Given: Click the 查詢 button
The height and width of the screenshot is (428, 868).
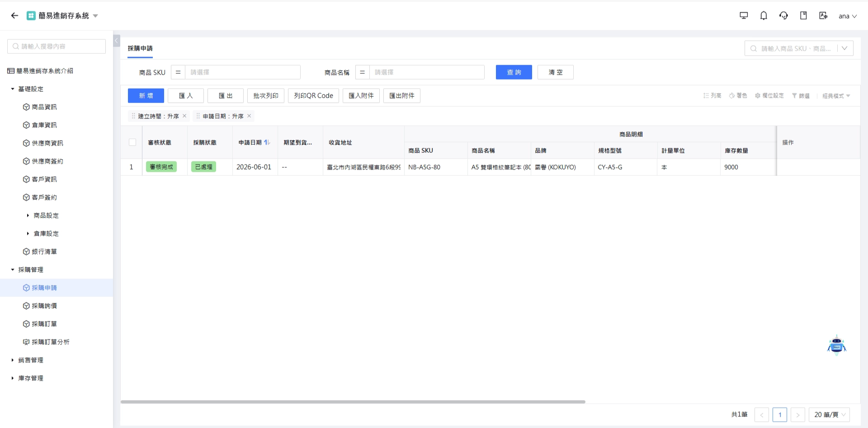Looking at the screenshot, I should [x=514, y=72].
